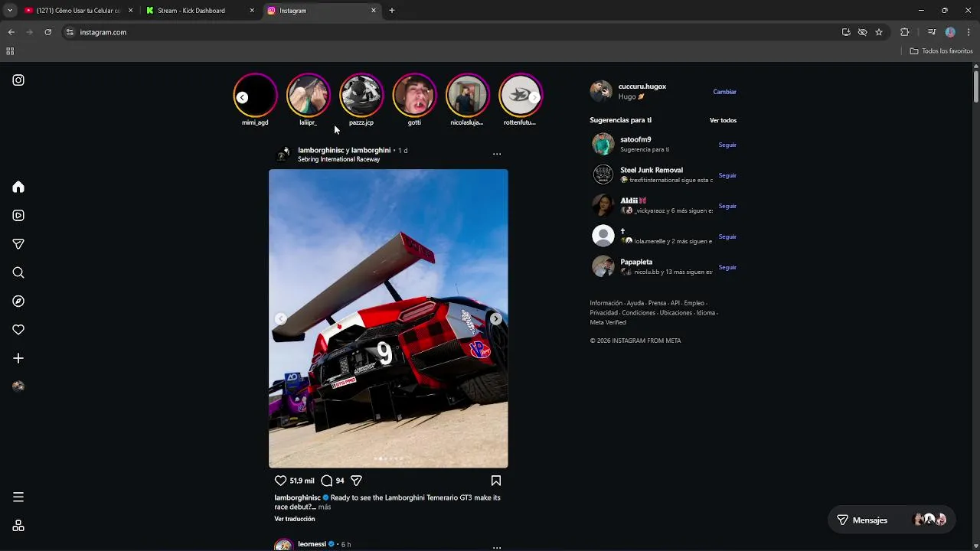Open Chrome apps grid in bookmarks bar

coord(10,51)
